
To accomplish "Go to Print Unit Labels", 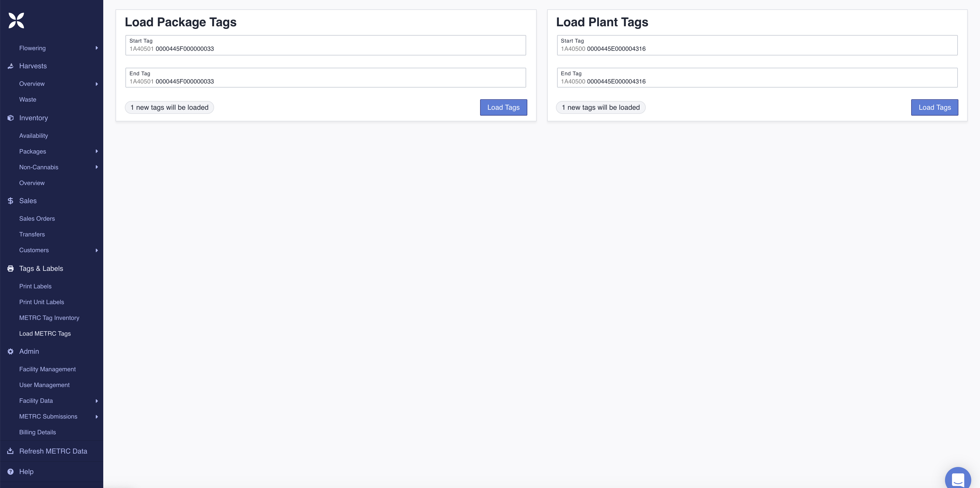I will [41, 302].
